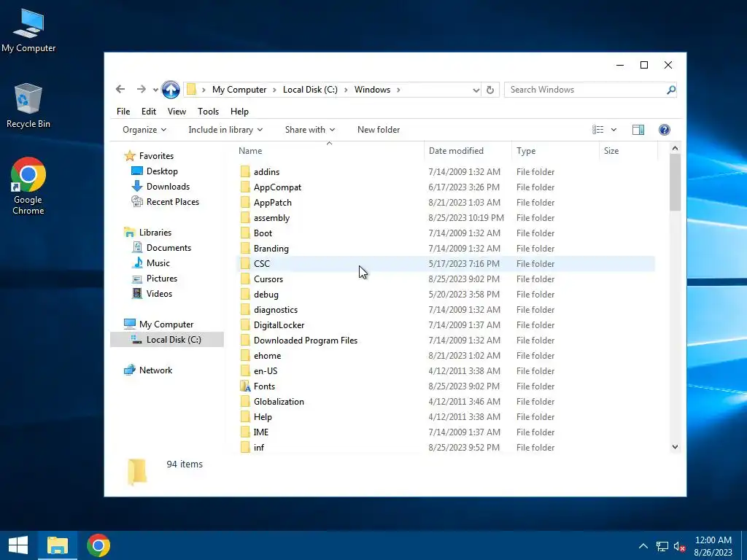The width and height of the screenshot is (747, 560).
Task: Show hidden tray icons chevron
Action: [x=643, y=546]
